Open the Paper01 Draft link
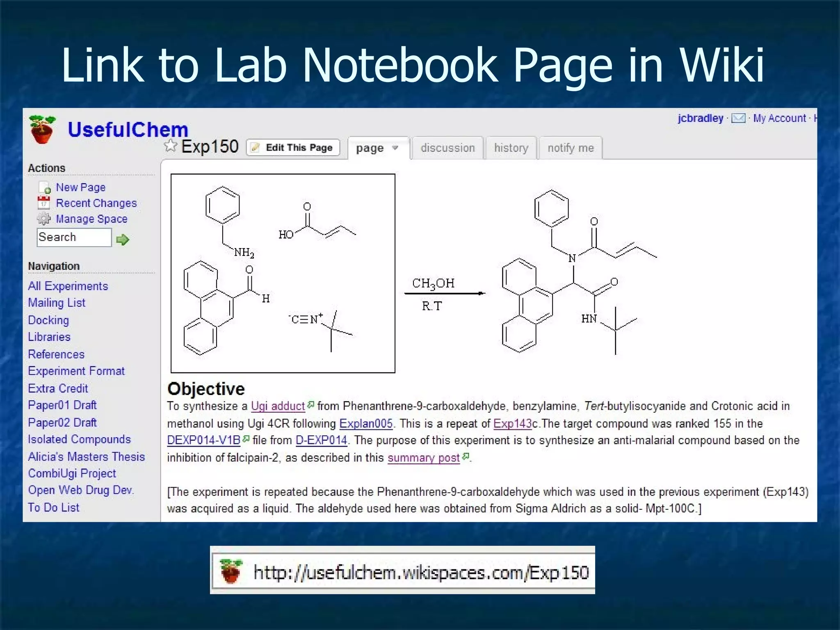 point(62,405)
